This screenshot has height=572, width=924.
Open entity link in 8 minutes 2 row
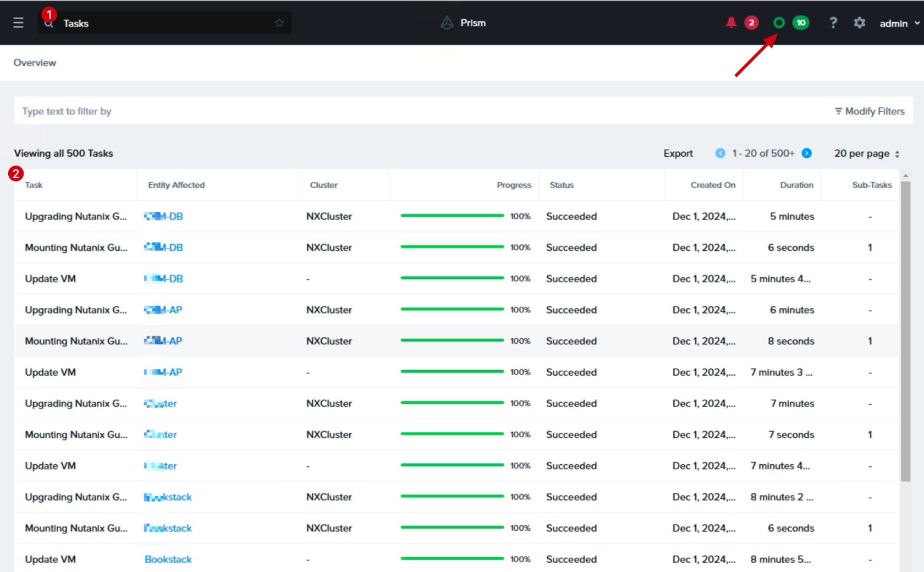point(168,497)
